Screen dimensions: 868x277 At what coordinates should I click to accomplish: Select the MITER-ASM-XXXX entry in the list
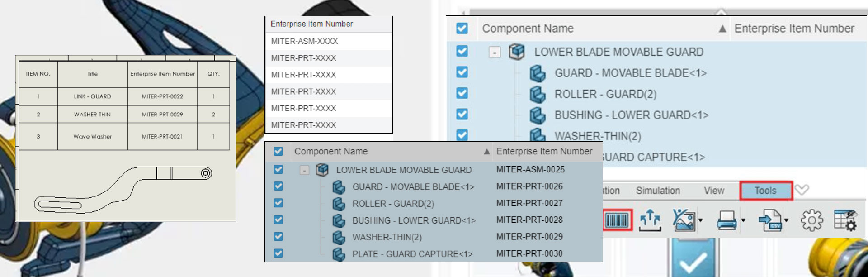tap(304, 41)
